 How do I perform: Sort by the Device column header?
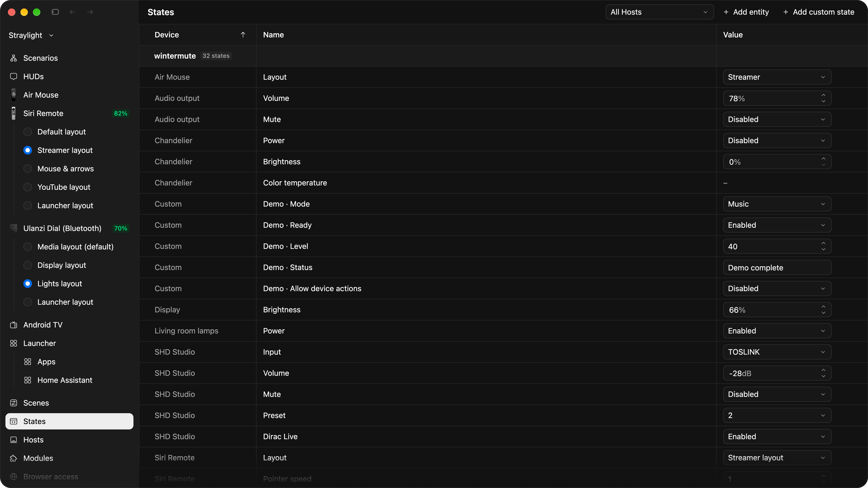198,35
